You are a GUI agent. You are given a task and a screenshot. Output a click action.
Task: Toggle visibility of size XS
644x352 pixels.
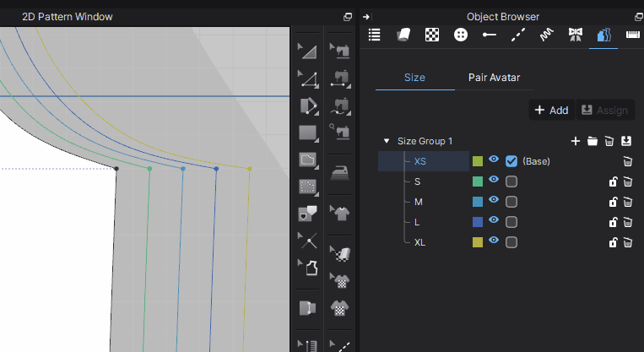point(494,160)
